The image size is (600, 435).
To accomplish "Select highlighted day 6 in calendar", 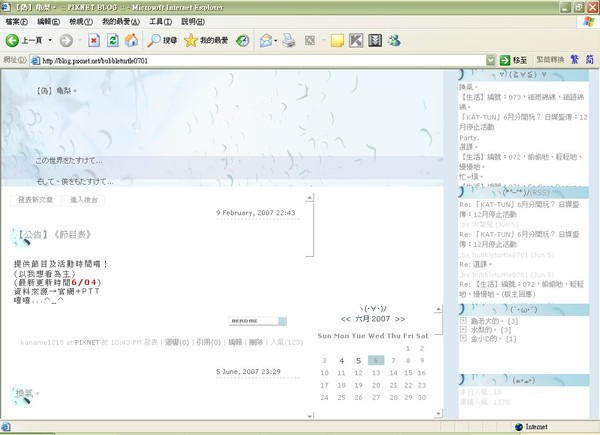I will pos(376,360).
